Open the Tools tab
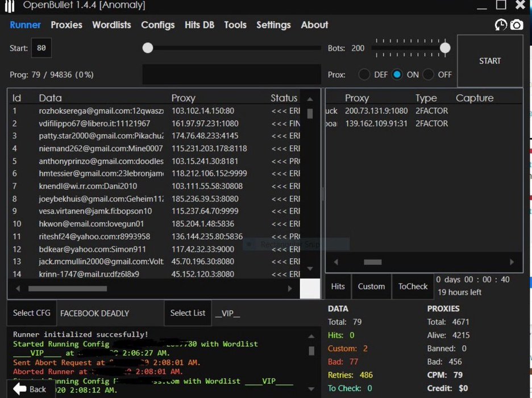Viewport: 532px width, 398px height. (235, 25)
